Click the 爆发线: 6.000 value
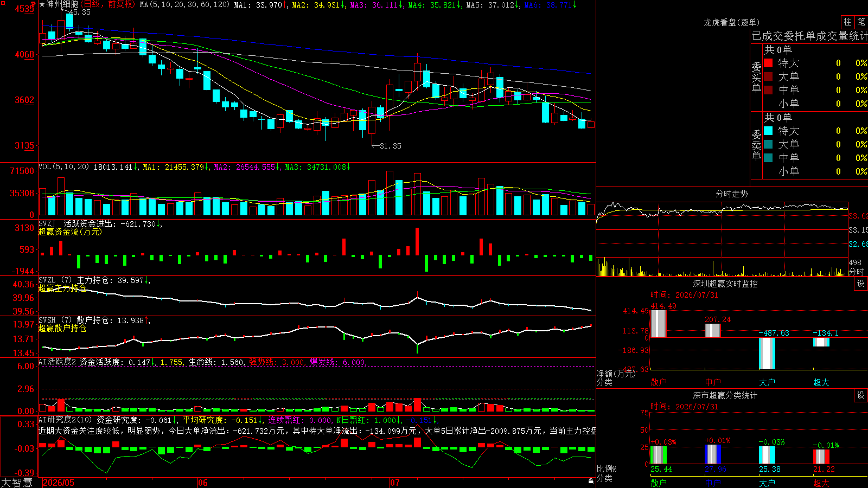Screen dimensions: 868x488 [x=339, y=362]
